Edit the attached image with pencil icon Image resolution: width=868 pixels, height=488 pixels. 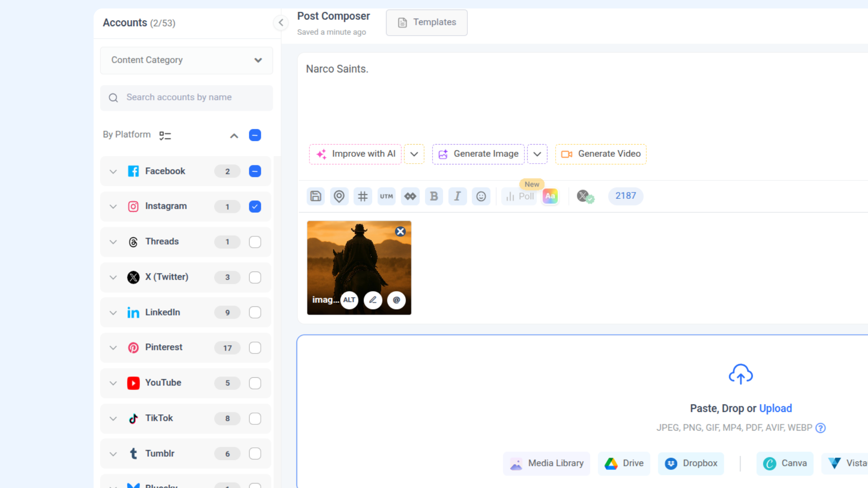[373, 300]
